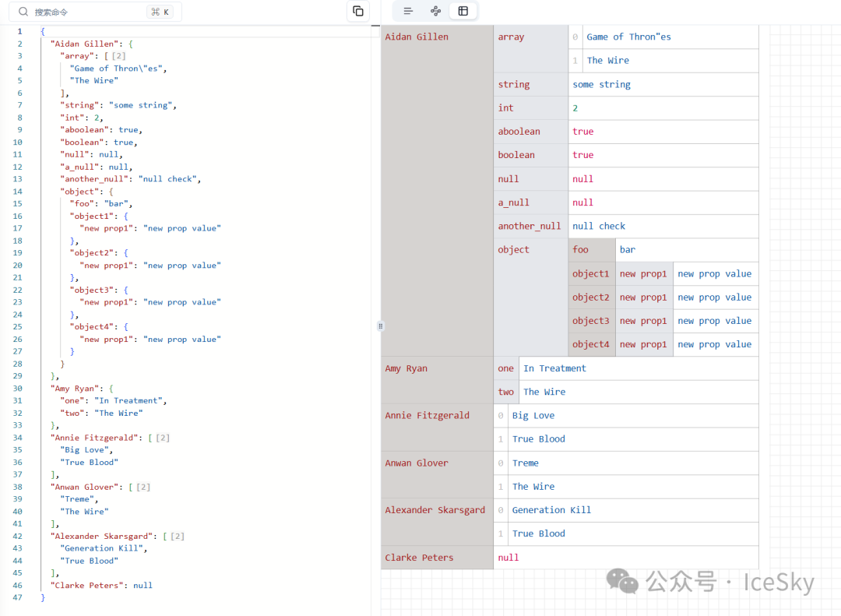841x616 pixels.
Task: Click the [2] badge beside "Annie Fitzgerald"
Action: point(163,438)
